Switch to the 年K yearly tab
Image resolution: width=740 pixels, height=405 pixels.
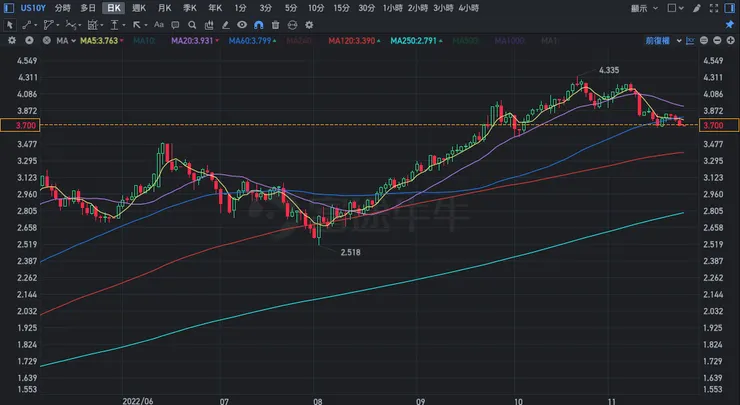click(215, 8)
